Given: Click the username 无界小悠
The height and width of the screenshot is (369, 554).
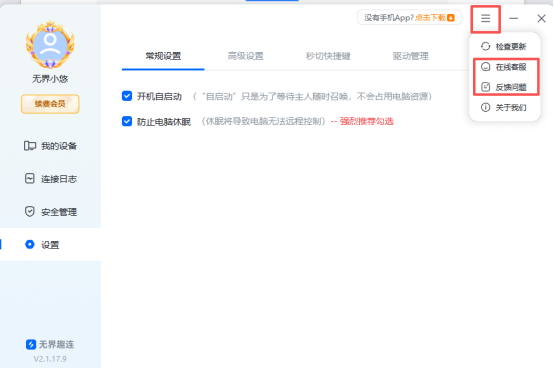Looking at the screenshot, I should 50,78.
